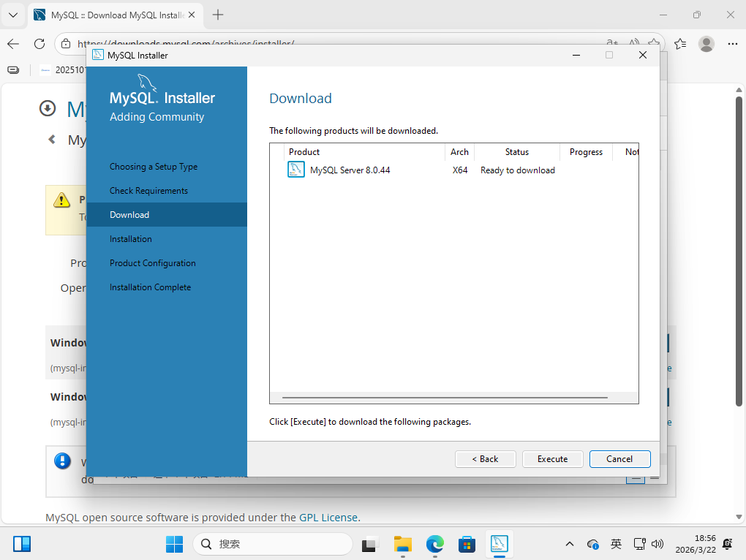Open browser favorites icon
Viewport: 746px width, 560px height.
click(x=680, y=44)
